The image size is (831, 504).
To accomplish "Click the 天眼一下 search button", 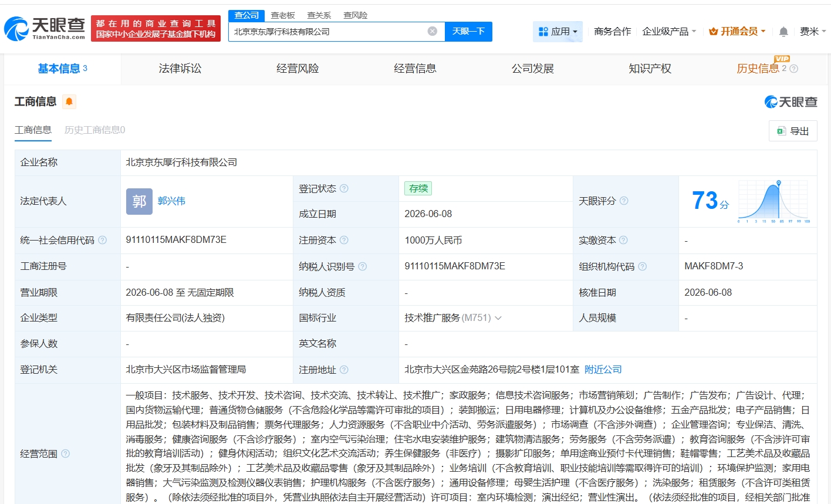I will point(468,32).
